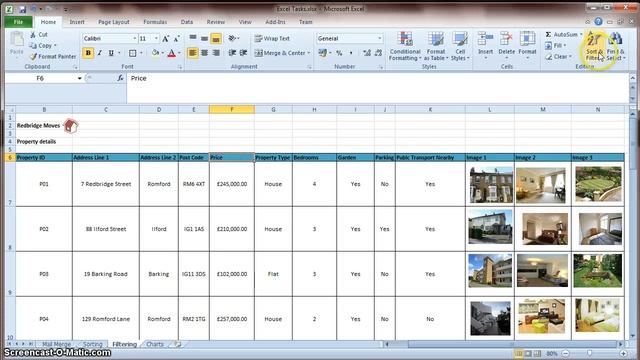Open the Sorting worksheet tab
This screenshot has height=360, width=640.
click(x=92, y=344)
